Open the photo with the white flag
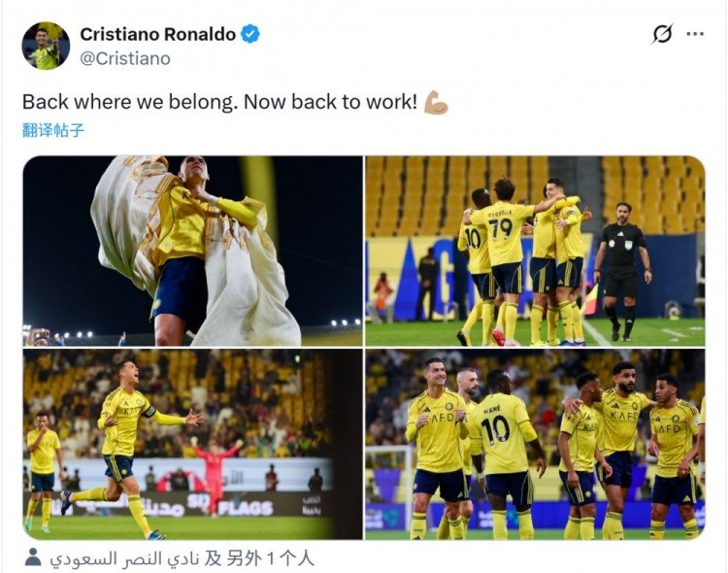The height and width of the screenshot is (573, 728). click(x=193, y=251)
